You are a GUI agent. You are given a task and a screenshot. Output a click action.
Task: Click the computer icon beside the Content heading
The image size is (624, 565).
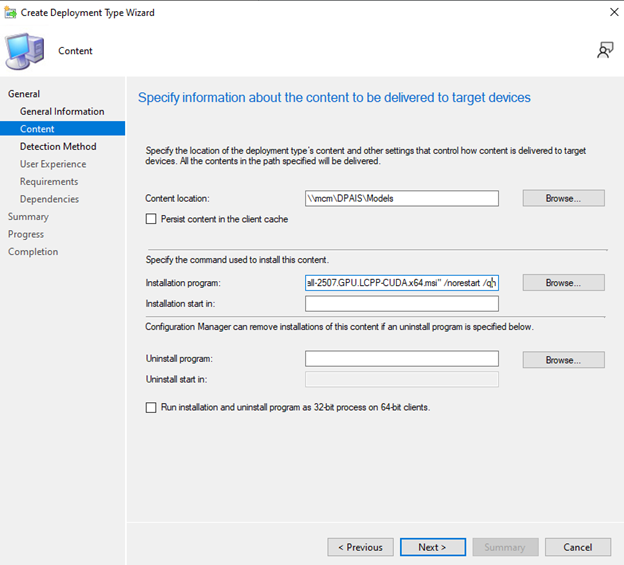(x=24, y=51)
